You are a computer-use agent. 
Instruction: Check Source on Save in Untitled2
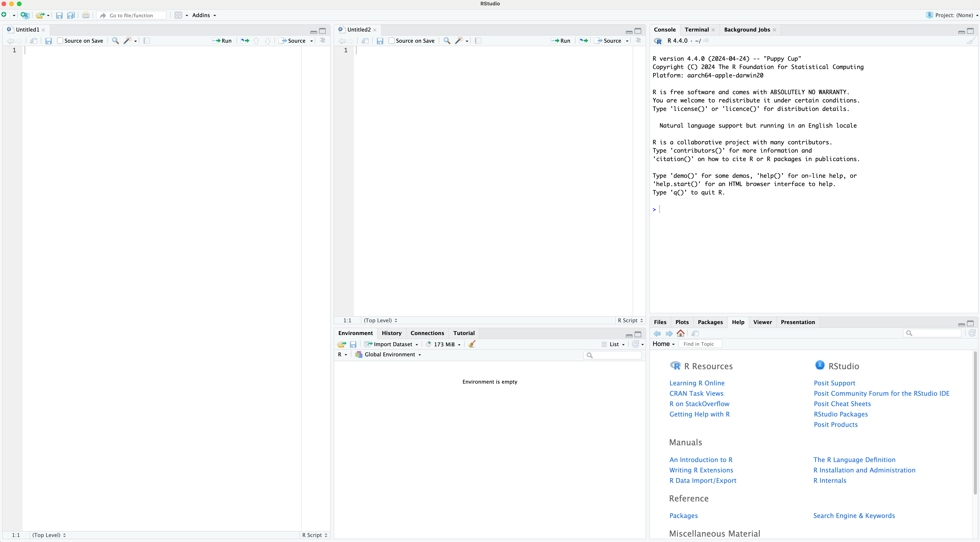tap(391, 41)
